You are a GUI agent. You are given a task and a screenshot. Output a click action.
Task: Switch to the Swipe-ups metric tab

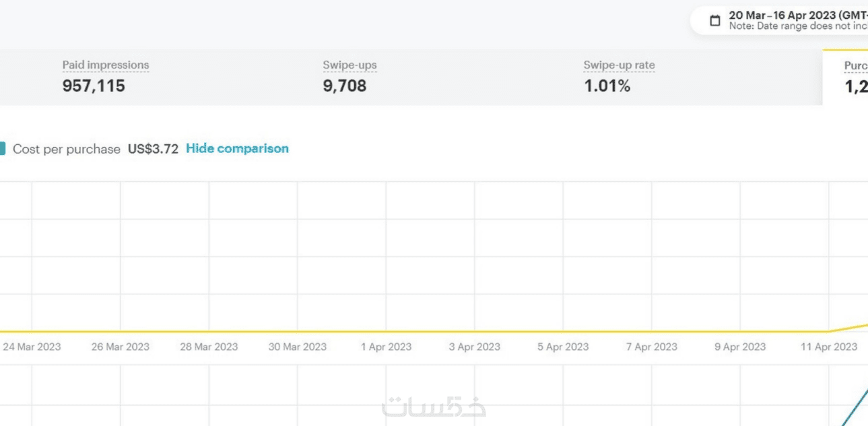(349, 76)
